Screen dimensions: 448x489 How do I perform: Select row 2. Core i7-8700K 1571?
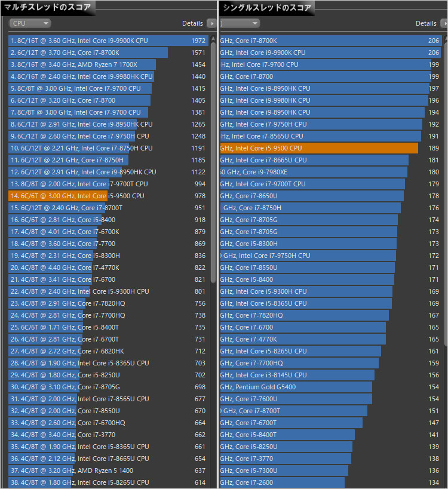(x=108, y=53)
